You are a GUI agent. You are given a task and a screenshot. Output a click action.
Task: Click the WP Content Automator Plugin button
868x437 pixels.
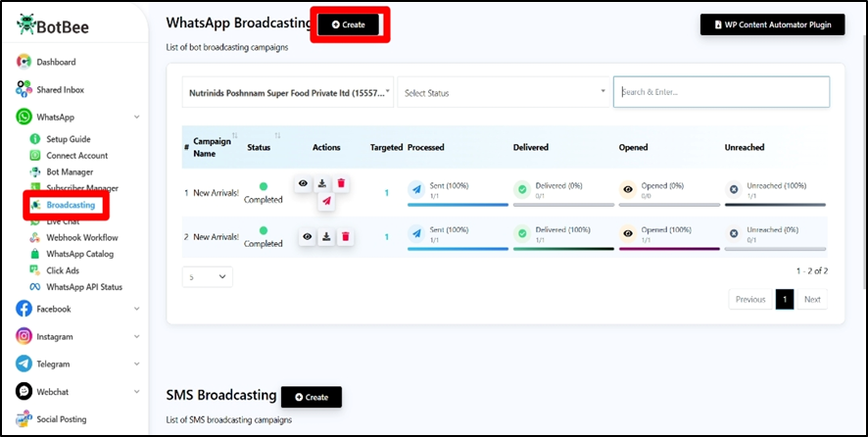pos(772,24)
